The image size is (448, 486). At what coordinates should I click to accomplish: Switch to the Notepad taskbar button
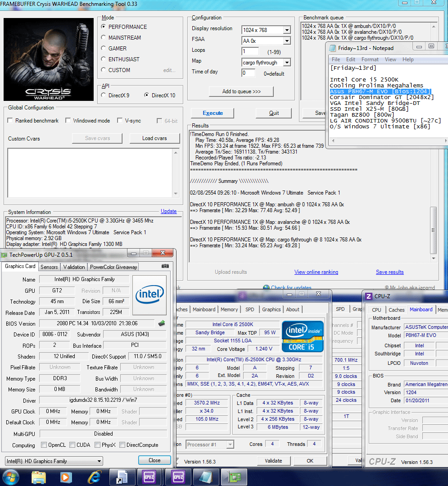206,477
